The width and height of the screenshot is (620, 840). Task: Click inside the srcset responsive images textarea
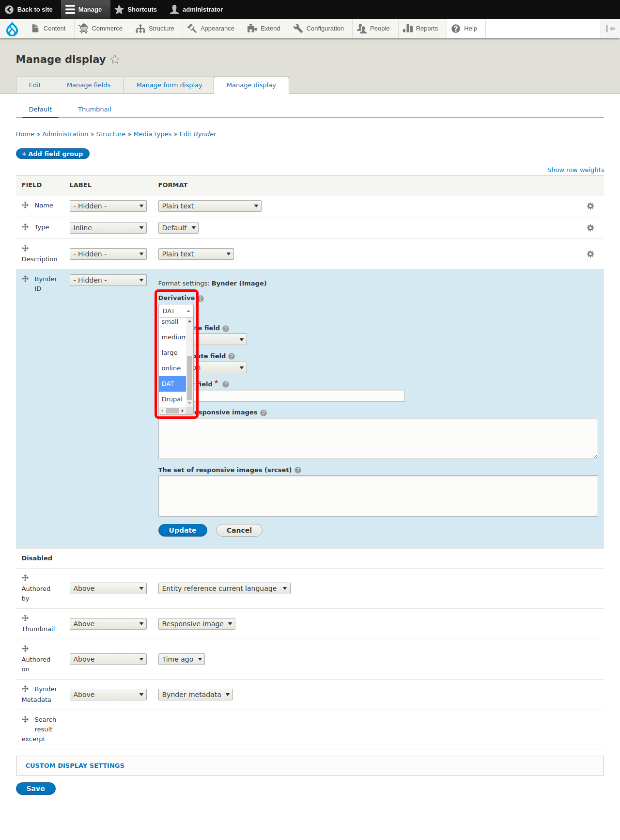(378, 496)
